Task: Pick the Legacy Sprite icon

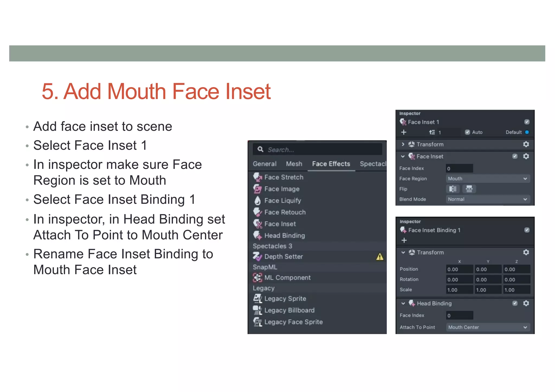Action: tap(257, 299)
